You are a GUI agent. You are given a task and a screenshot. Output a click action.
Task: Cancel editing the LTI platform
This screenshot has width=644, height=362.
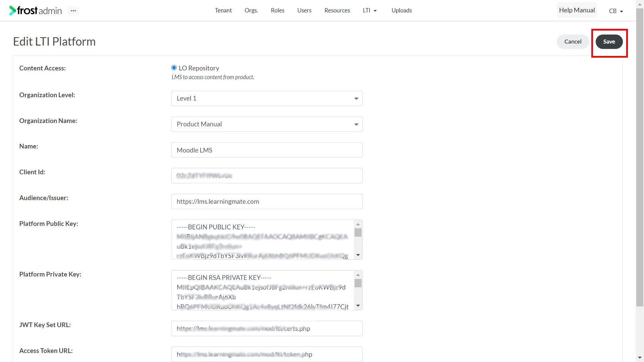point(573,42)
